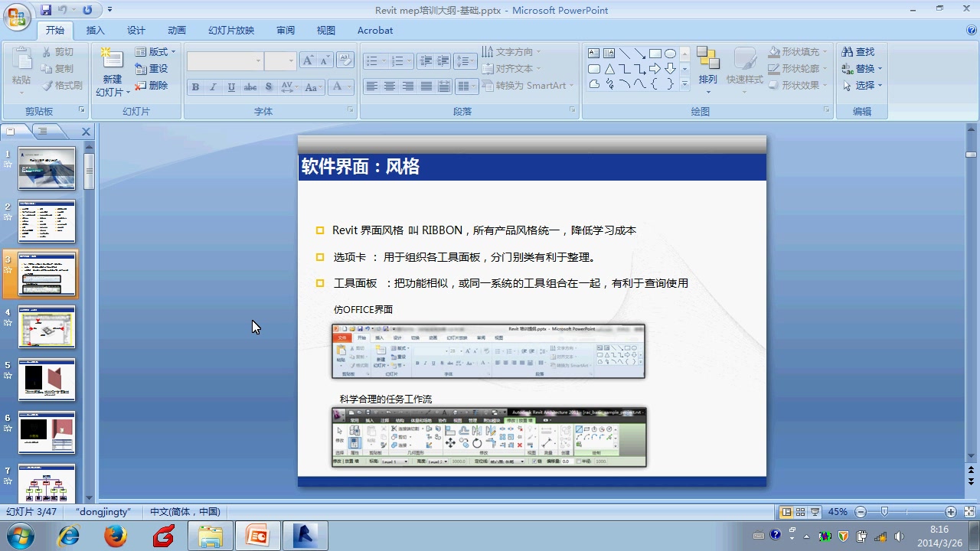The height and width of the screenshot is (551, 980).
Task: Click the 删除 (Delete) slide button
Action: coord(152,86)
